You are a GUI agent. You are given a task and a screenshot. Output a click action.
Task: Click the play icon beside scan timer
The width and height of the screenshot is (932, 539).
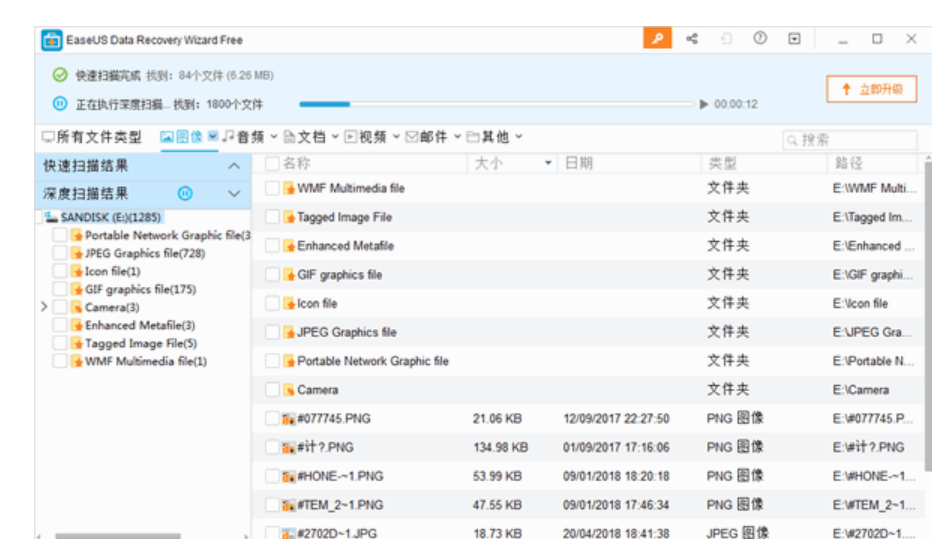[704, 104]
